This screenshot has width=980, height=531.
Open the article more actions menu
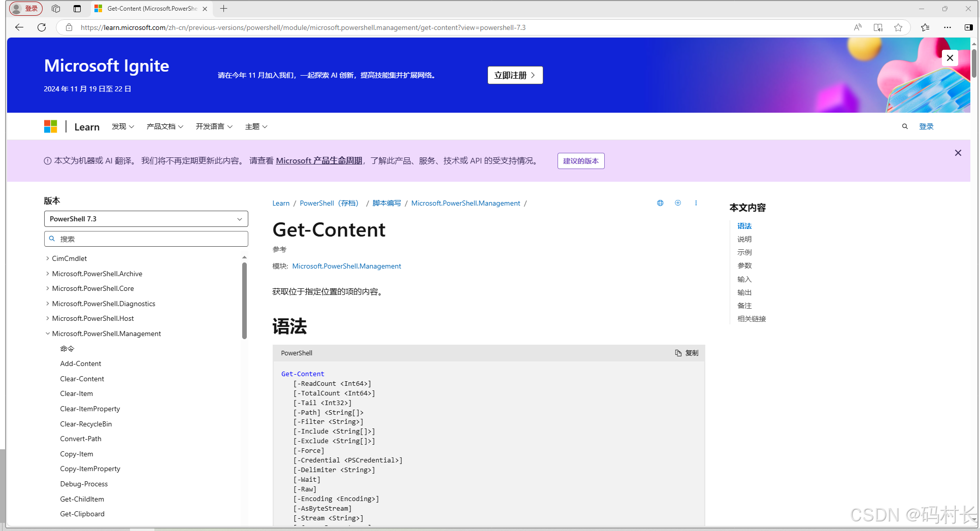pyautogui.click(x=696, y=203)
